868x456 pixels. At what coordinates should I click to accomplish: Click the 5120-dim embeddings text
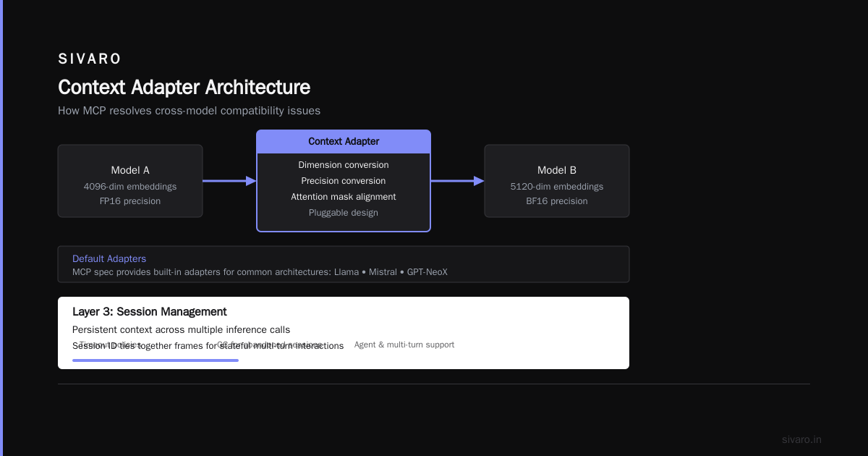pyautogui.click(x=557, y=187)
